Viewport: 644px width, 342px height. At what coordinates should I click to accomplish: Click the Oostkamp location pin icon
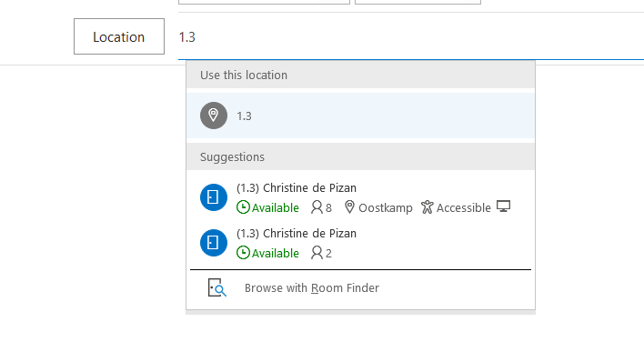(349, 207)
